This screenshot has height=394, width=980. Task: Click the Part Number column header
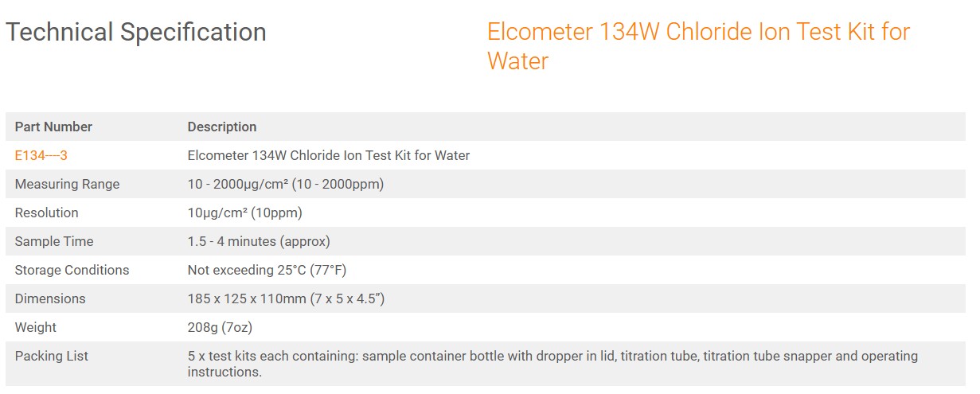point(53,127)
